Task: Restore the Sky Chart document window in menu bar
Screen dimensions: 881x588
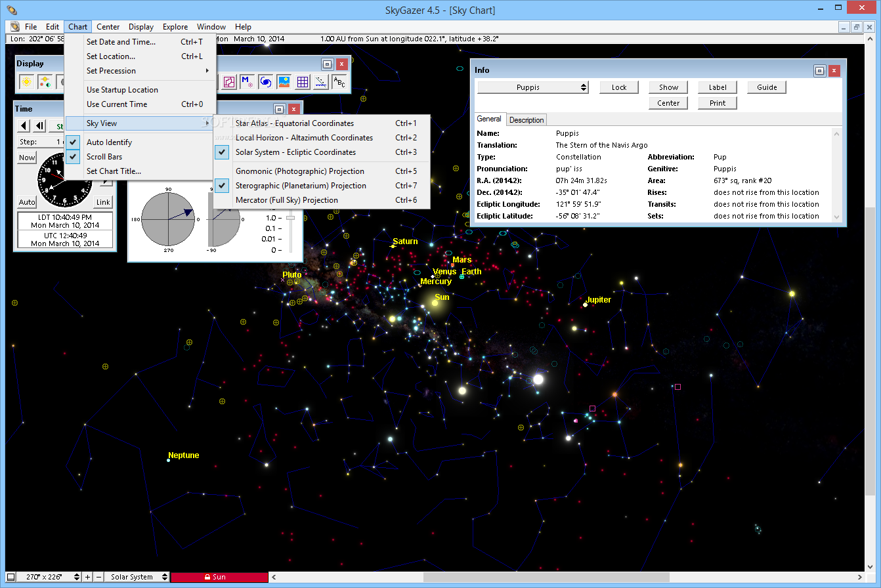Action: pos(857,27)
